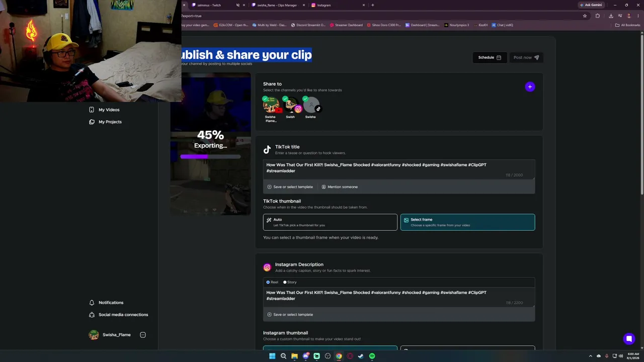Open the All Bookmarks folder
644x362 pixels.
pos(627,25)
